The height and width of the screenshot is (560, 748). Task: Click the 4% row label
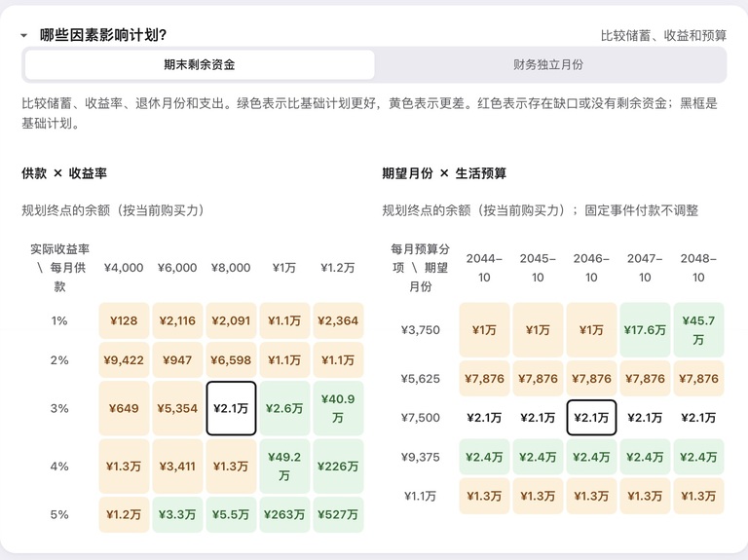(x=59, y=467)
